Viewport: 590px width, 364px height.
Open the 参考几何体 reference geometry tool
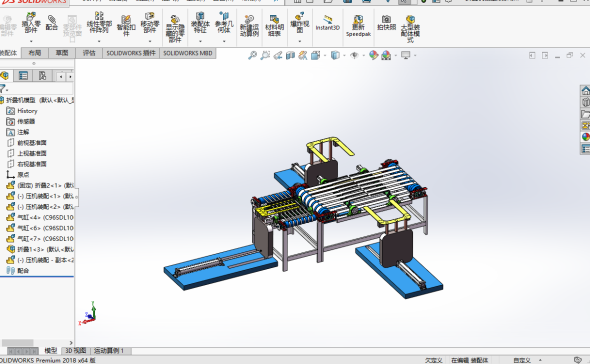[x=224, y=23]
